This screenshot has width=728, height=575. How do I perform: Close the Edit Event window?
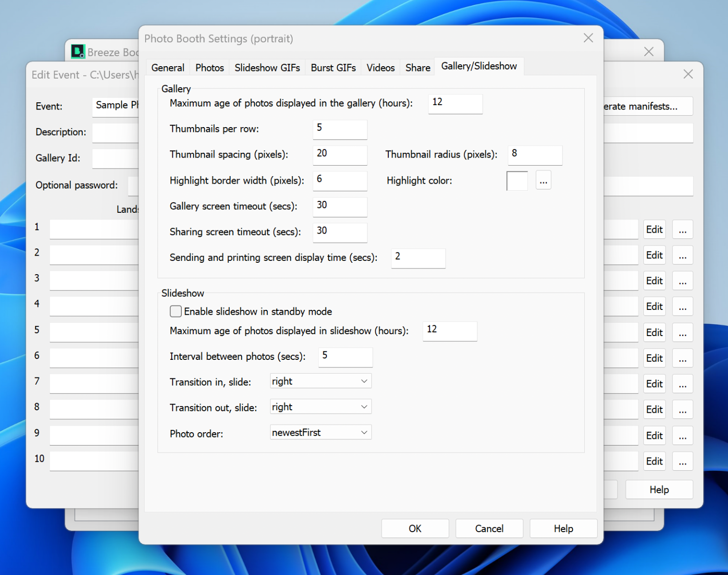[x=688, y=74]
